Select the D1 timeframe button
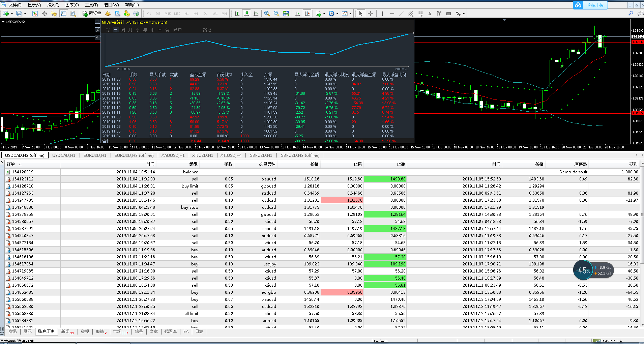 [x=205, y=13]
